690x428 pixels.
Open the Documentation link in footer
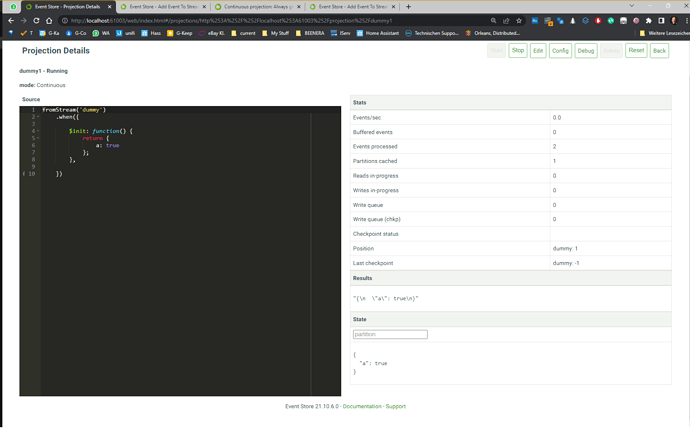362,406
